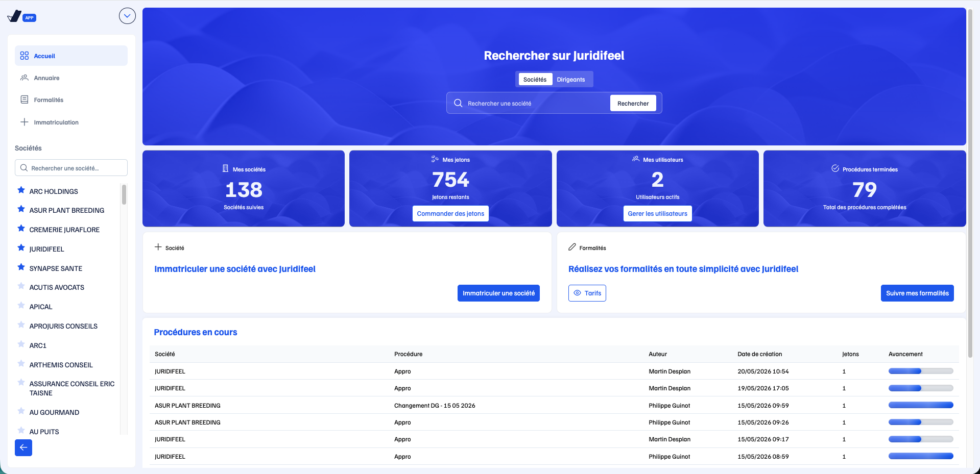Open the Changement DG - 15 05 2026 procedure

pyautogui.click(x=435, y=406)
